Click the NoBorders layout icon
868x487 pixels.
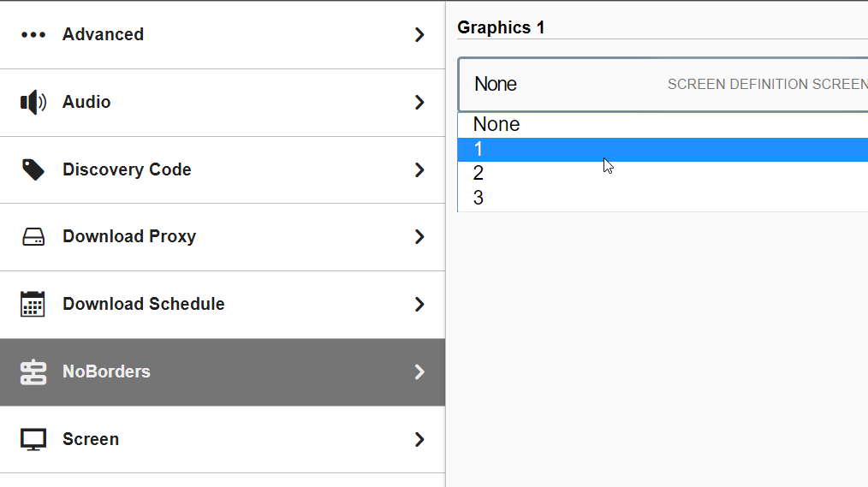tap(33, 372)
